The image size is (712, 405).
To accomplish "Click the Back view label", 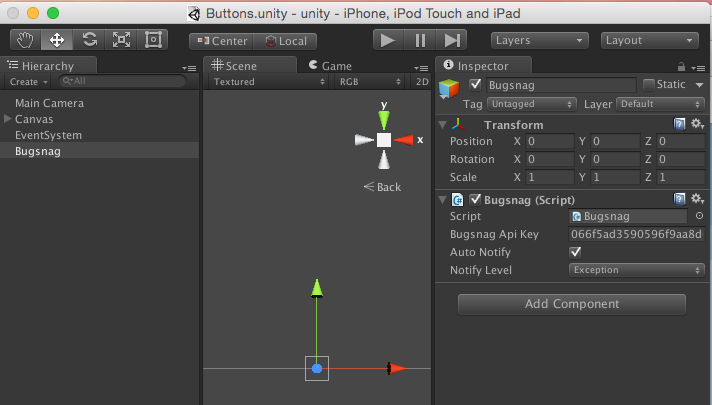I will [382, 187].
